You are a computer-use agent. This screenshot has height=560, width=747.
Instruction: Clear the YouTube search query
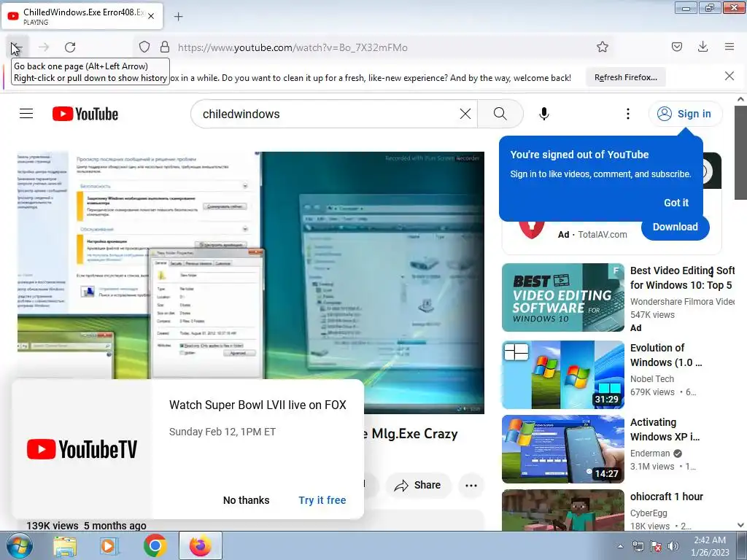coord(465,114)
